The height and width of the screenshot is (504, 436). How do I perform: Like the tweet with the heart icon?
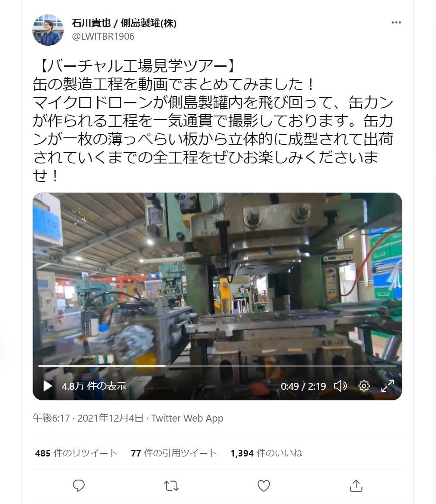(x=264, y=485)
